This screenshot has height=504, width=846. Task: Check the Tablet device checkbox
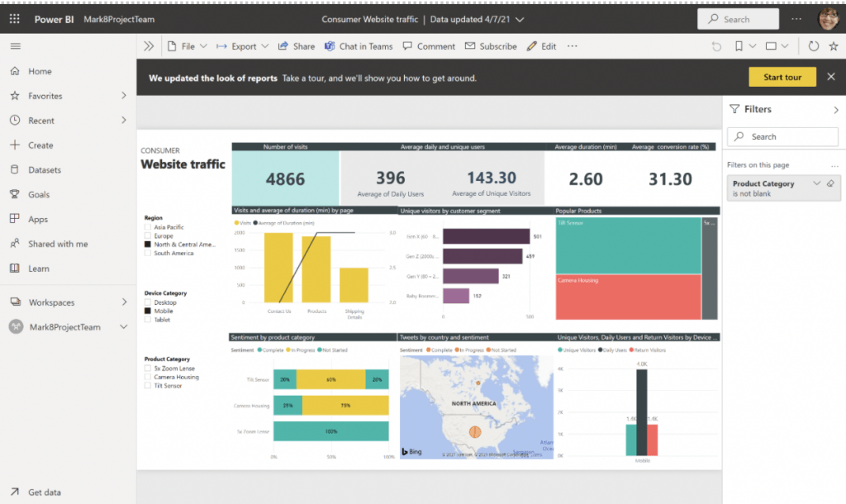[x=147, y=320]
